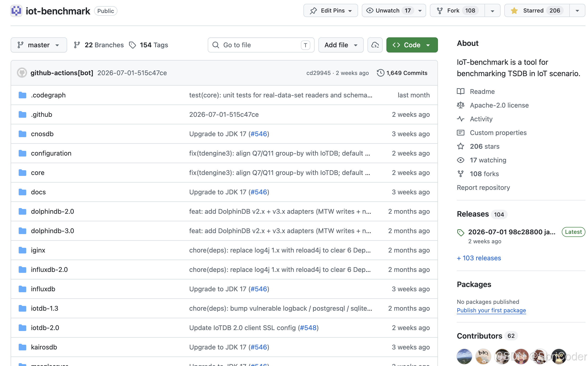
Task: Open the Unwatch notification dropdown
Action: 394,11
